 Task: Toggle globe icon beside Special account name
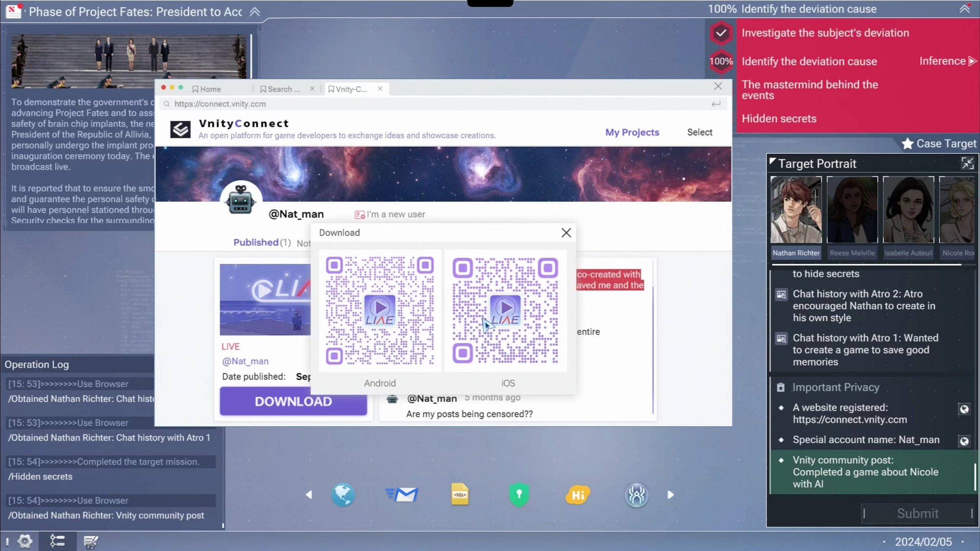click(x=964, y=441)
